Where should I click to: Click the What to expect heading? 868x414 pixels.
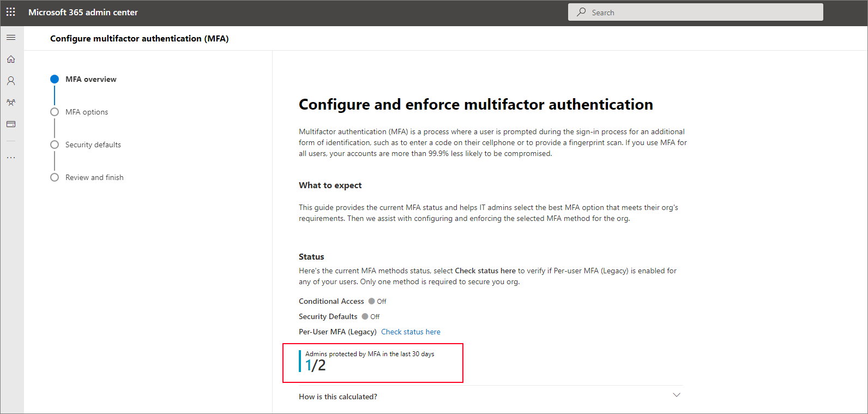point(330,185)
